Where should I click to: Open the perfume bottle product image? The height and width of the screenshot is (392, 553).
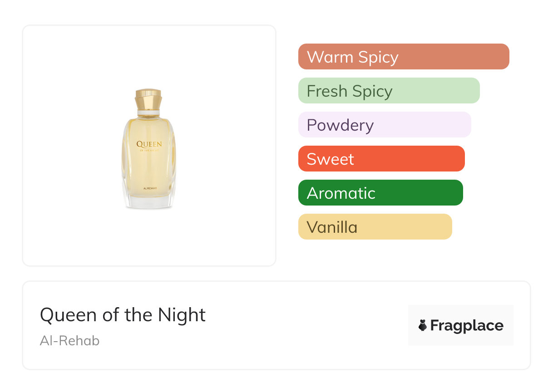(x=149, y=145)
